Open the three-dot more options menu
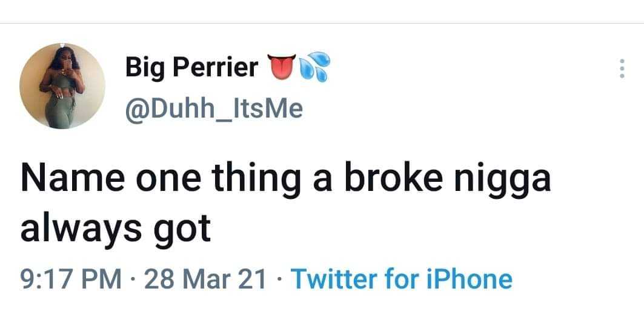644x314 pixels. [620, 68]
